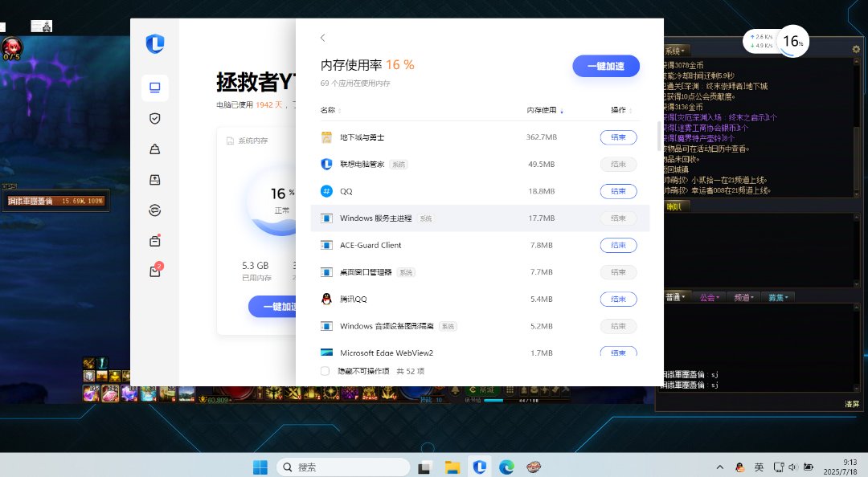Select the 桌面窗口管理器 process name
This screenshot has width=868, height=477.
[366, 272]
